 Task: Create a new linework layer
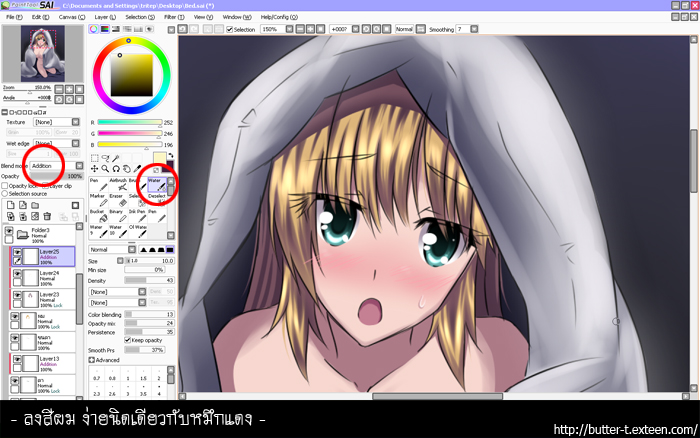pyautogui.click(x=23, y=205)
